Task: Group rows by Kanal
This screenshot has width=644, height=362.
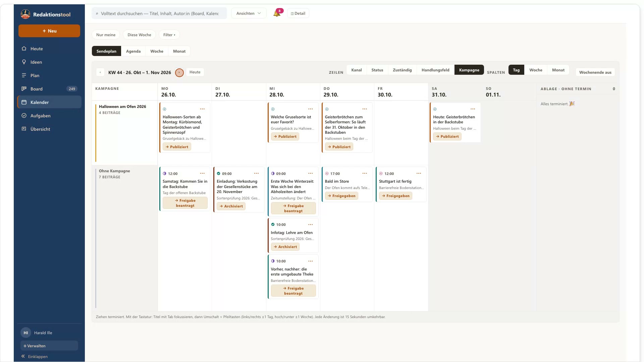Action: [356, 70]
